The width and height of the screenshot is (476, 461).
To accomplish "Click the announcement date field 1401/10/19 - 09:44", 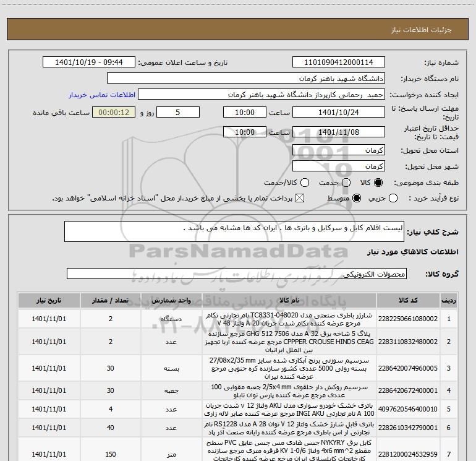I will (89, 62).
